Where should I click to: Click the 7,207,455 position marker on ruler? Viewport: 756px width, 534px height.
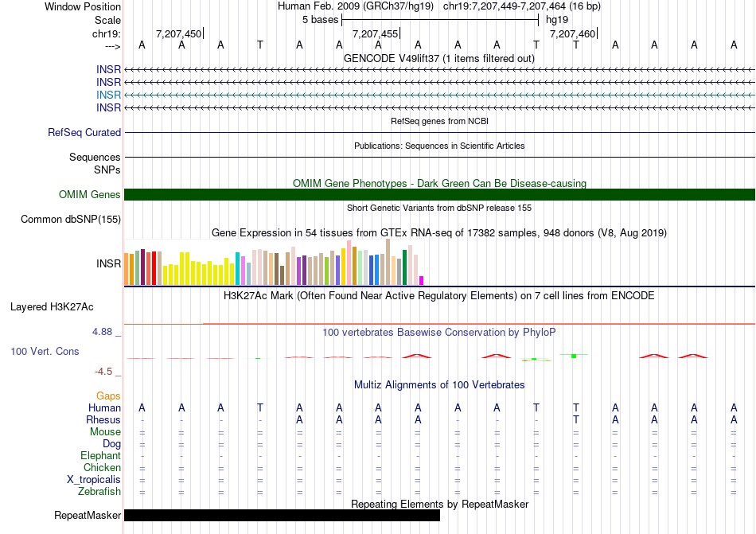375,34
